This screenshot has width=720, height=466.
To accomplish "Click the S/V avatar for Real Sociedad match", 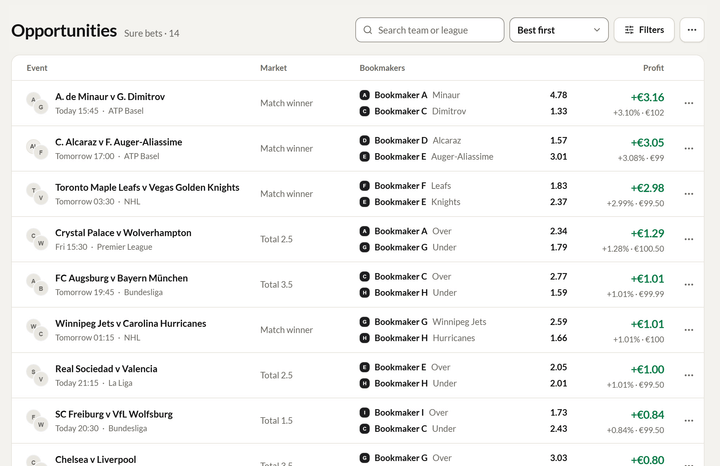I will 37,376.
